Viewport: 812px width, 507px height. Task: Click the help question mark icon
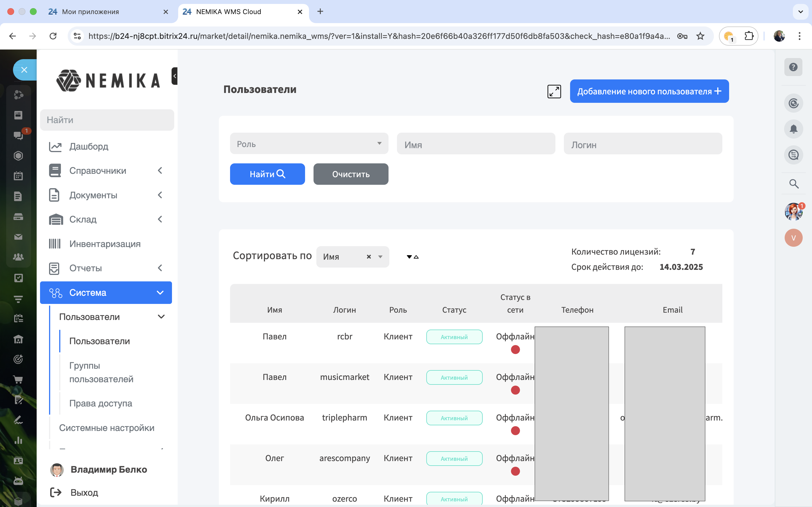[793, 67]
